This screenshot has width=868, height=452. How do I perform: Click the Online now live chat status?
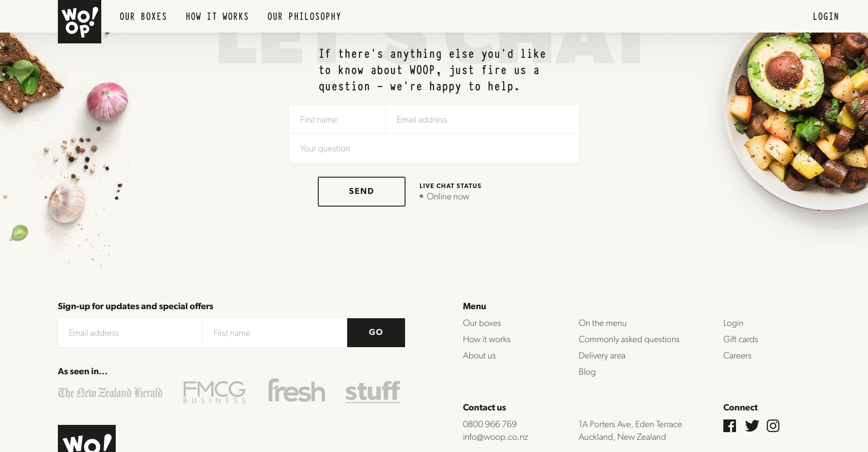448,196
